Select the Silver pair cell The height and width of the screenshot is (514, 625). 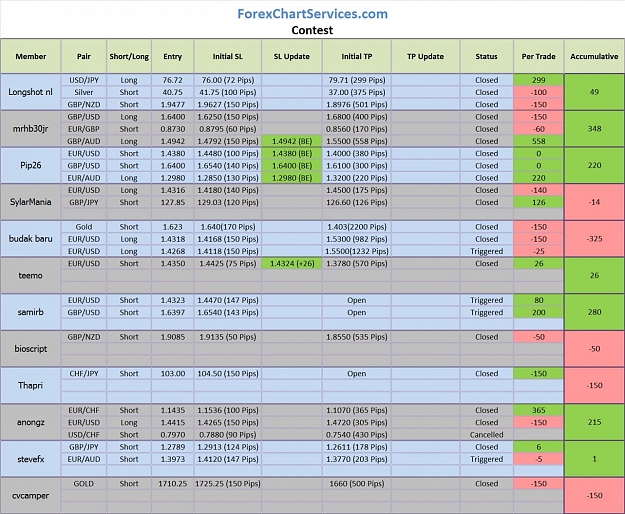84,92
